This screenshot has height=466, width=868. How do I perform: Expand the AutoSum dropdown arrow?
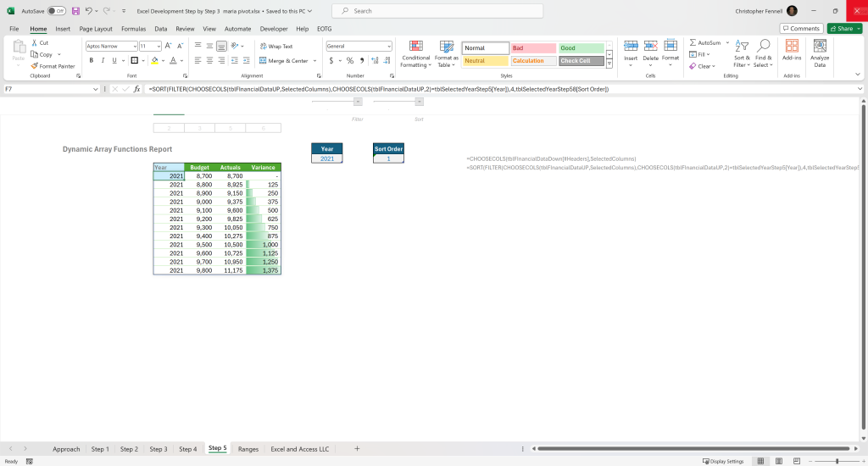(x=727, y=42)
